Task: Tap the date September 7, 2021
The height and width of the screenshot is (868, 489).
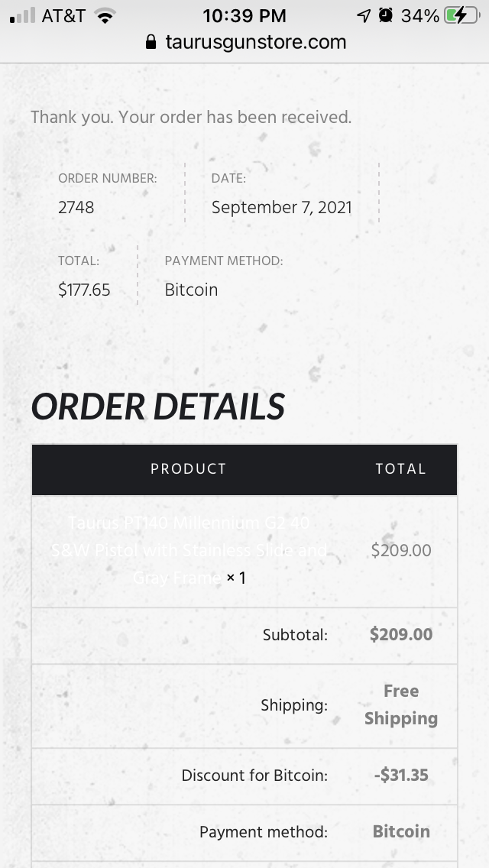Action: pyautogui.click(x=281, y=208)
